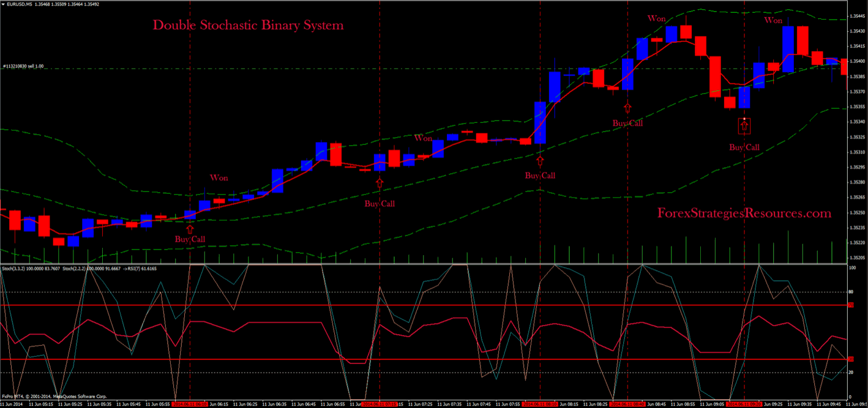Select the 1.35250 price axis label
868x408 pixels.
click(x=858, y=212)
